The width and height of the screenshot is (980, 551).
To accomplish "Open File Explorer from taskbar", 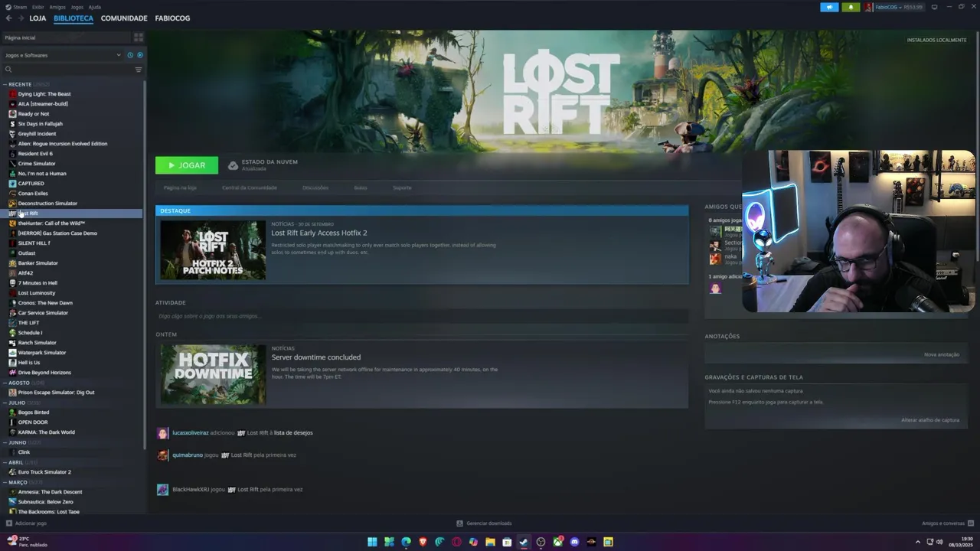I will [490, 542].
